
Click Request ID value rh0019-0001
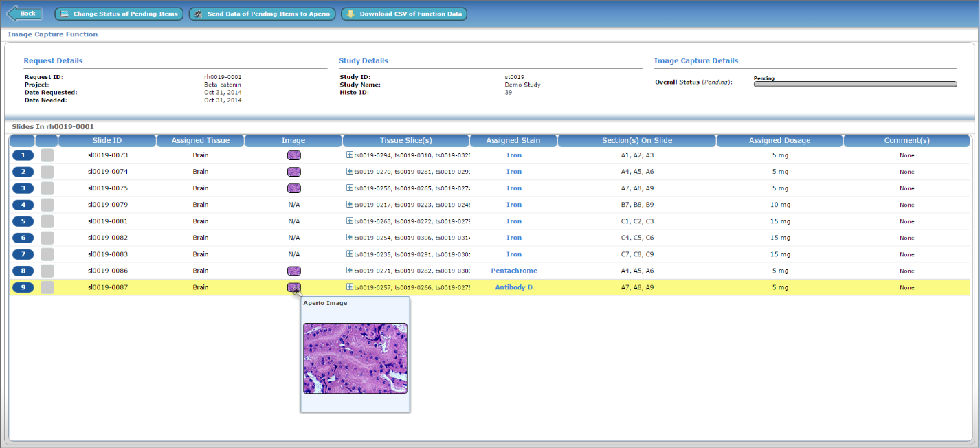223,77
